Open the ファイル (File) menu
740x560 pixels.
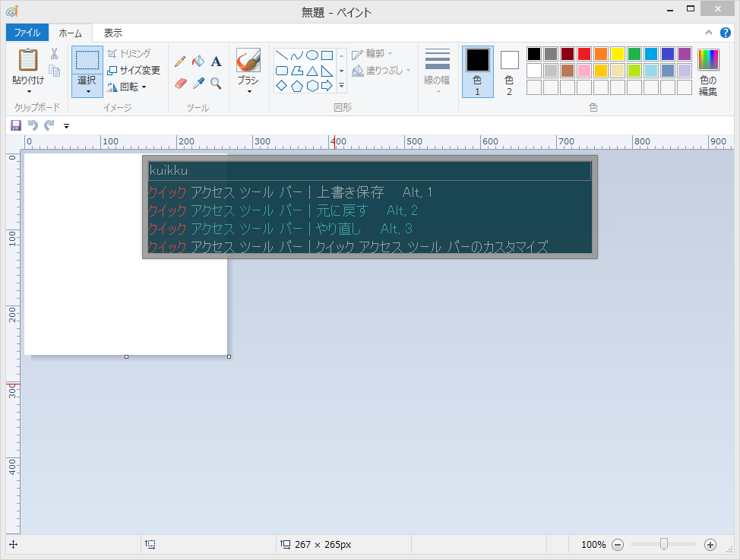pos(27,33)
